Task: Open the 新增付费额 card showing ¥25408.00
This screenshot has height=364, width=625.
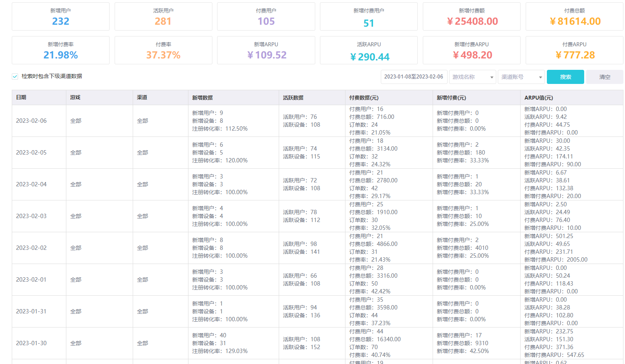Action: point(471,16)
